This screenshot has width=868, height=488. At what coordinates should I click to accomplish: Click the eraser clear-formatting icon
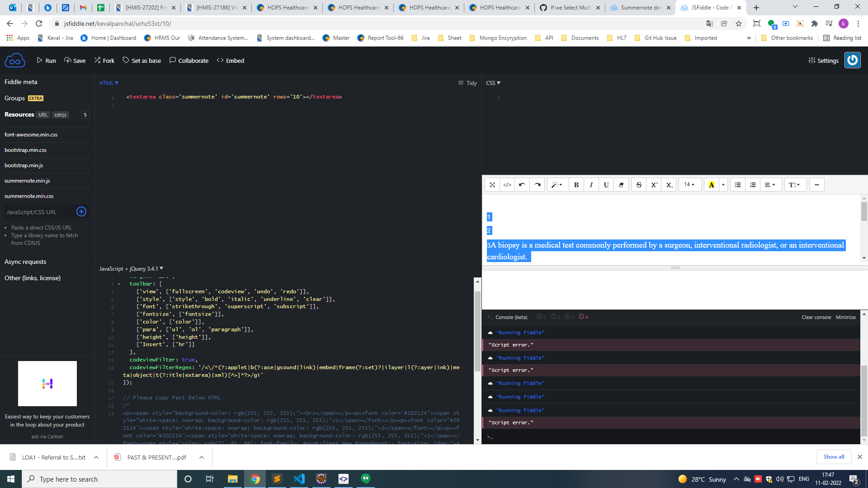[x=621, y=185]
